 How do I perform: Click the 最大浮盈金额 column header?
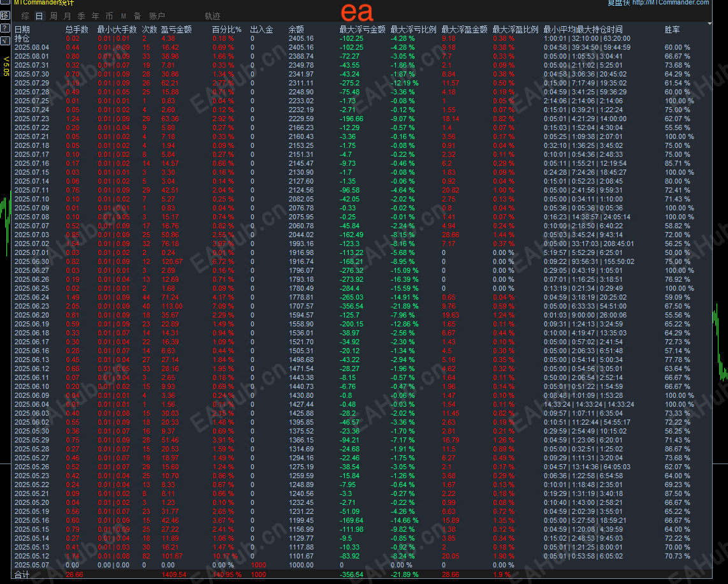(x=465, y=29)
